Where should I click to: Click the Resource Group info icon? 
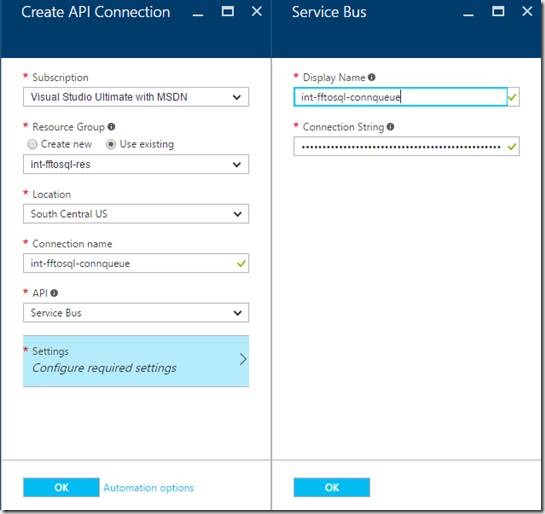pos(111,127)
